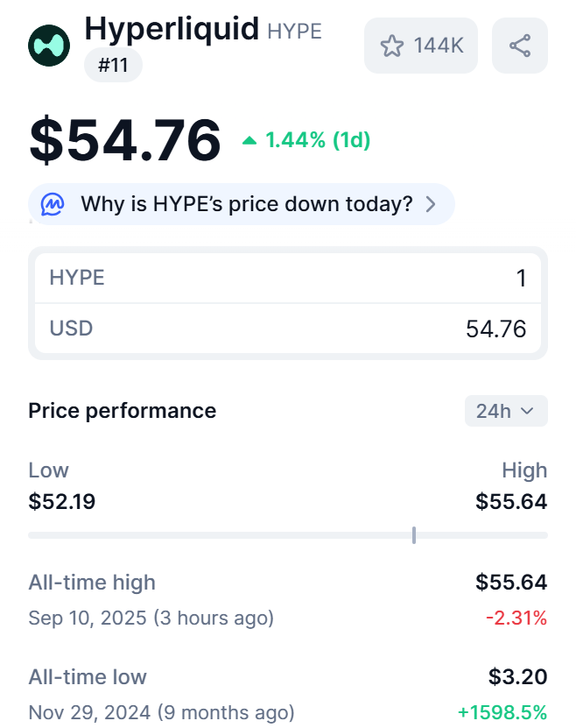576x728 pixels.
Task: Click the 144K watchlist count
Action: (439, 46)
